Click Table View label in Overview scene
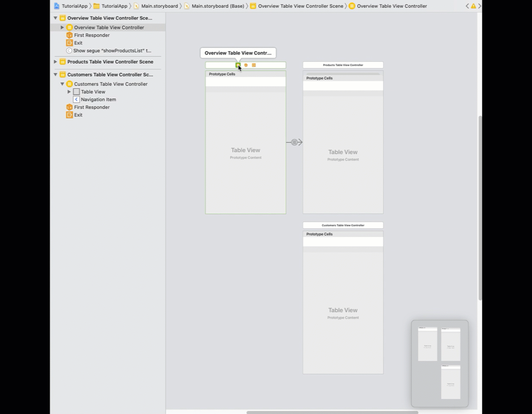 coord(246,150)
